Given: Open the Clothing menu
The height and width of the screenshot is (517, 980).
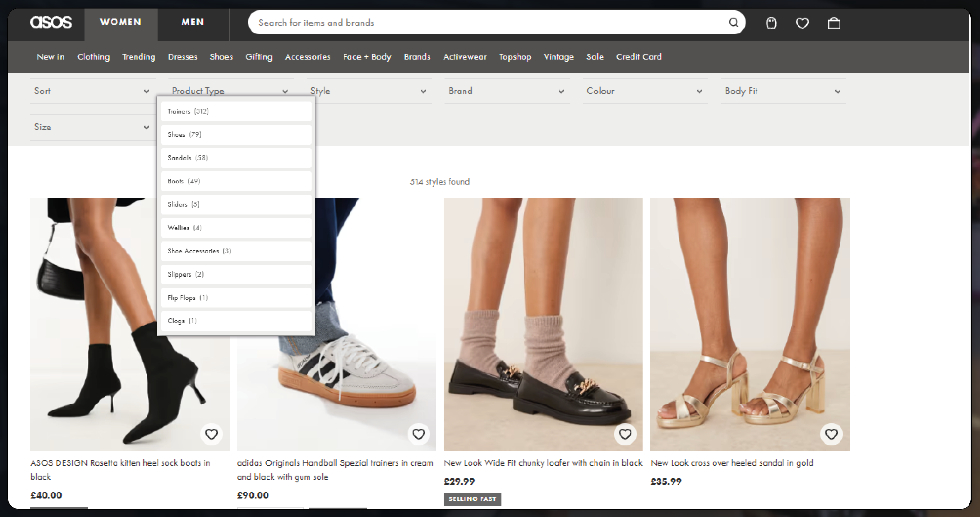Looking at the screenshot, I should click(x=93, y=57).
